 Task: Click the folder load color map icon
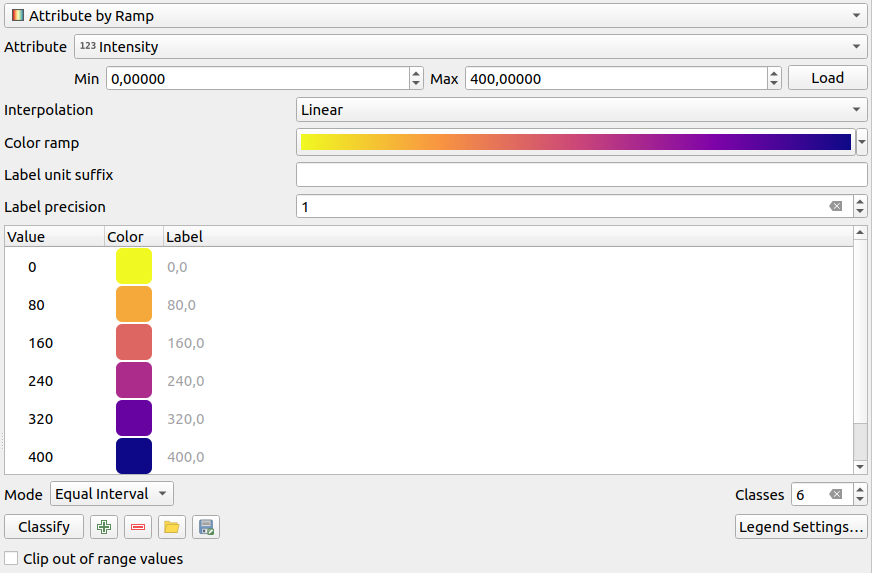coord(172,527)
